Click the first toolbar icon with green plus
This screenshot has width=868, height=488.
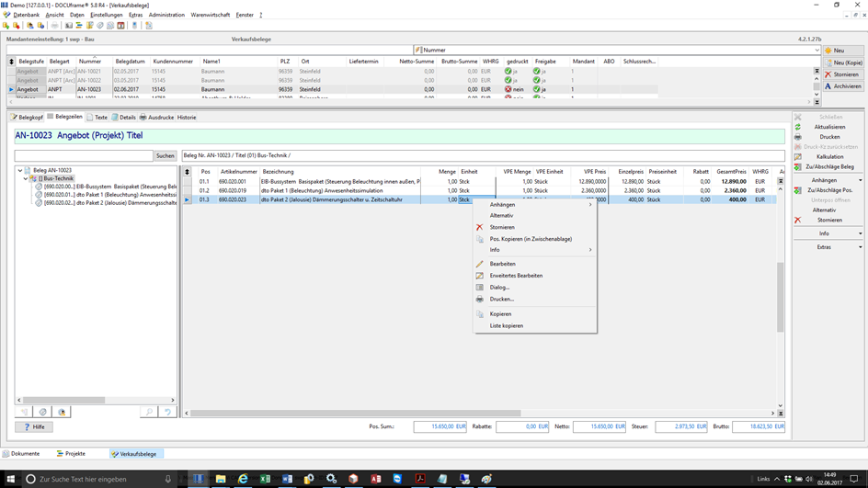click(6, 26)
